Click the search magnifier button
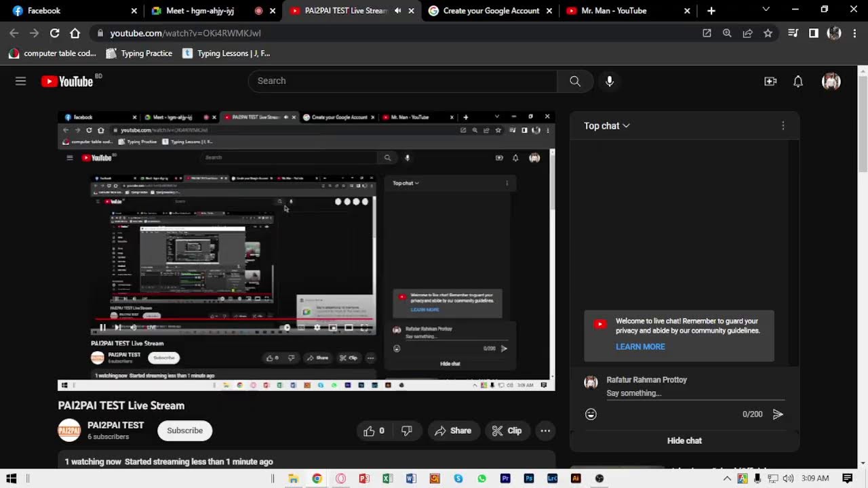The width and height of the screenshot is (868, 488). [x=575, y=81]
